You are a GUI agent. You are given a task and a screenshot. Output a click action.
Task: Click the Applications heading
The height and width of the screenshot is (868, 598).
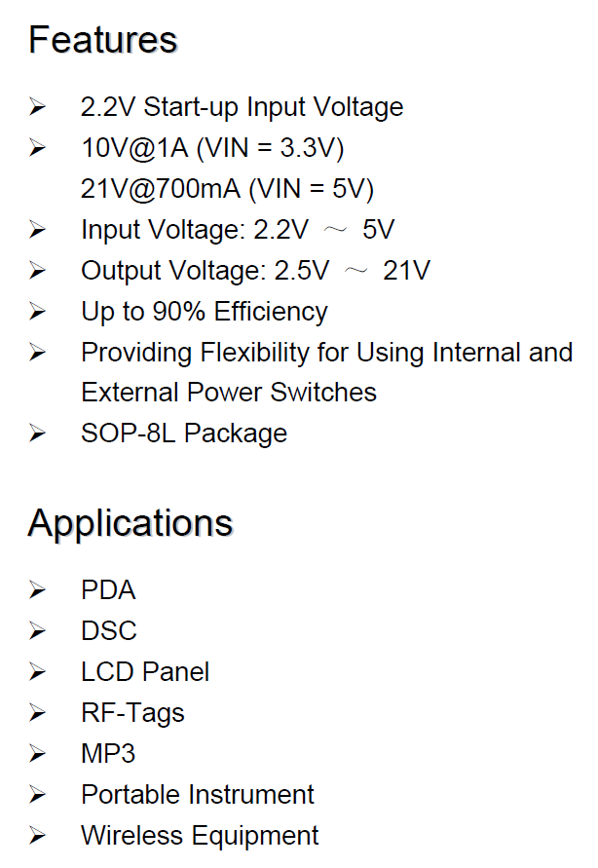click(131, 524)
